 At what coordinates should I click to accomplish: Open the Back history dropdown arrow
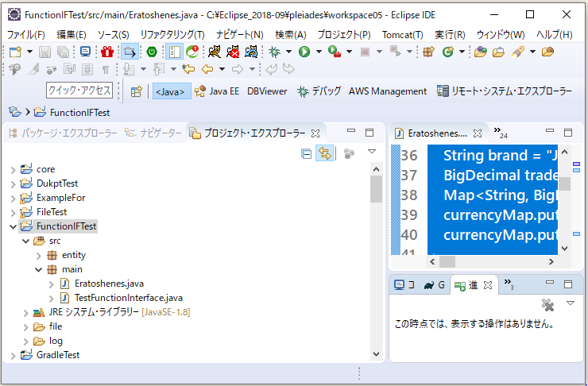(222, 69)
